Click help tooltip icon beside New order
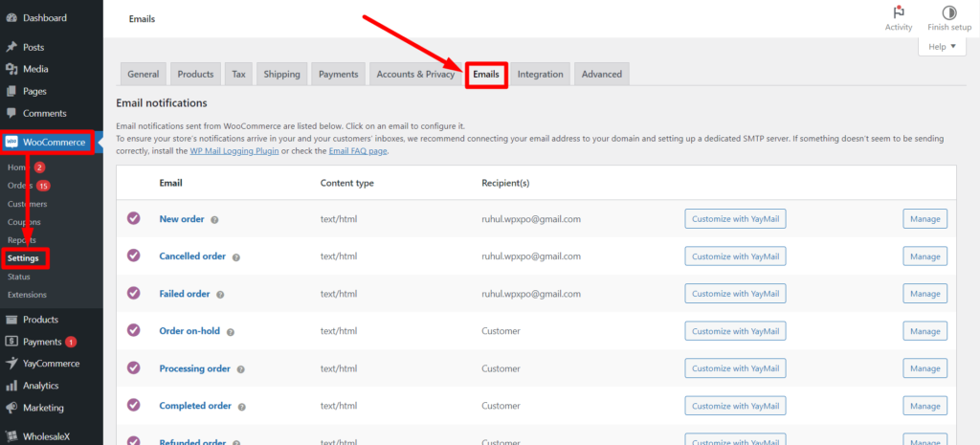Viewport: 980px width, 445px height. [214, 220]
